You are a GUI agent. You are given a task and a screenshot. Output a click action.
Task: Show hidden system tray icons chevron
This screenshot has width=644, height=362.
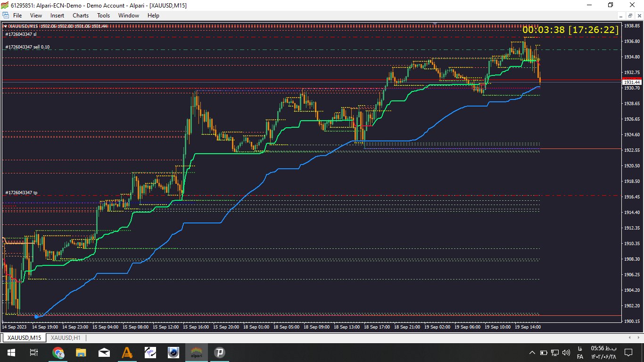pos(532,353)
